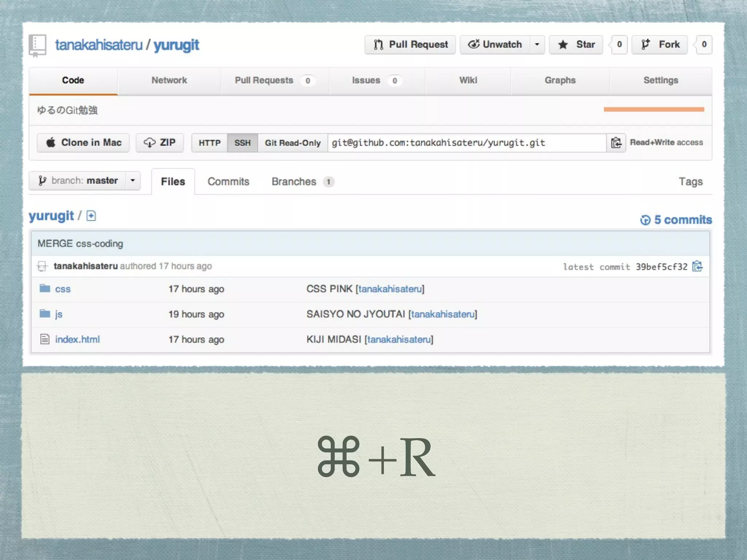Open the js folder icon
The width and height of the screenshot is (747, 560).
tap(45, 314)
